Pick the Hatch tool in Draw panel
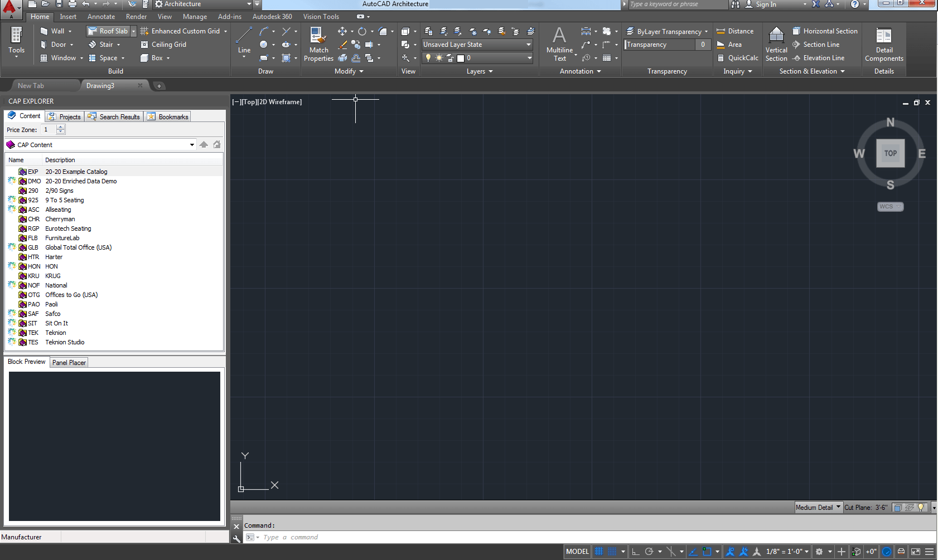This screenshot has width=938, height=560. (x=286, y=58)
